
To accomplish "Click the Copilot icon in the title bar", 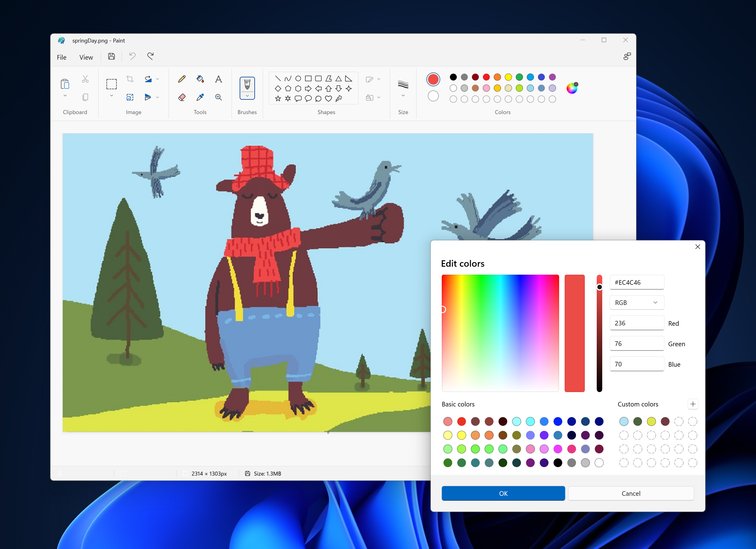I will 627,56.
